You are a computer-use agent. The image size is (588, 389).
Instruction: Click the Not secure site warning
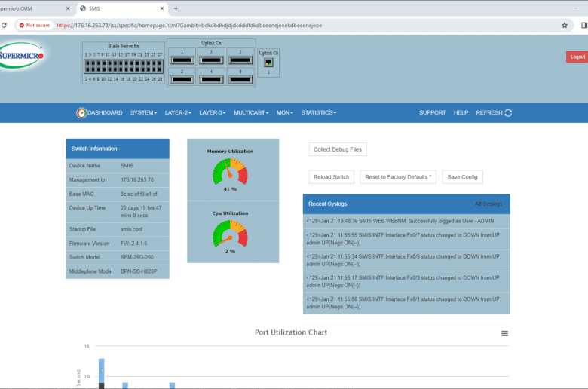35,25
